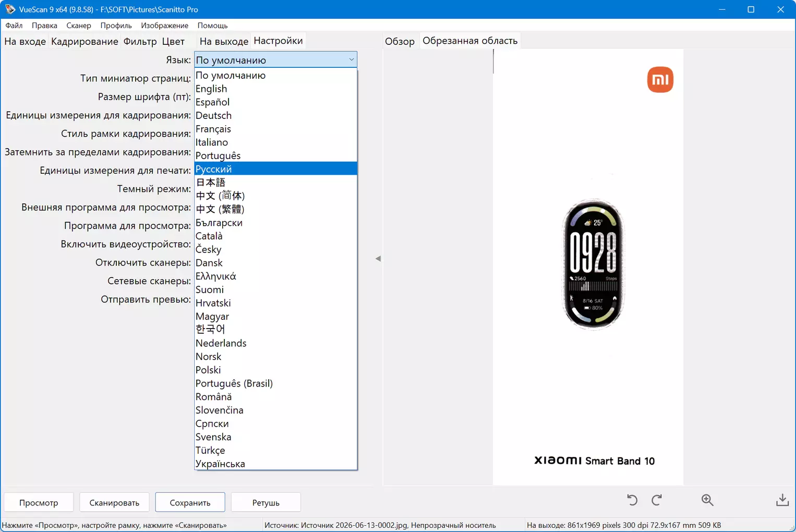This screenshot has height=532, width=796.
Task: Select Japanese 日本語 in the language list
Action: coord(275,183)
